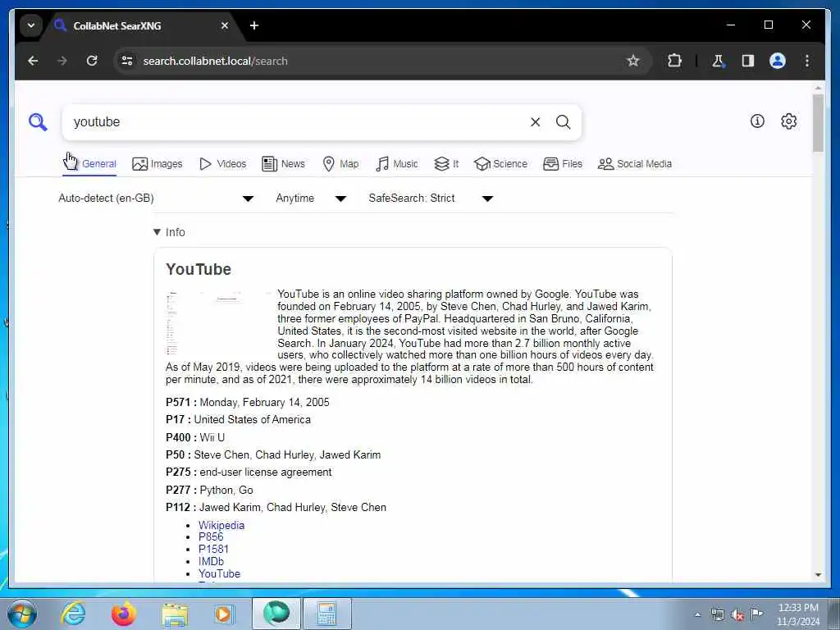Screen dimensions: 840x630
Task: Click the muted volume tray icon
Action: 737,614
